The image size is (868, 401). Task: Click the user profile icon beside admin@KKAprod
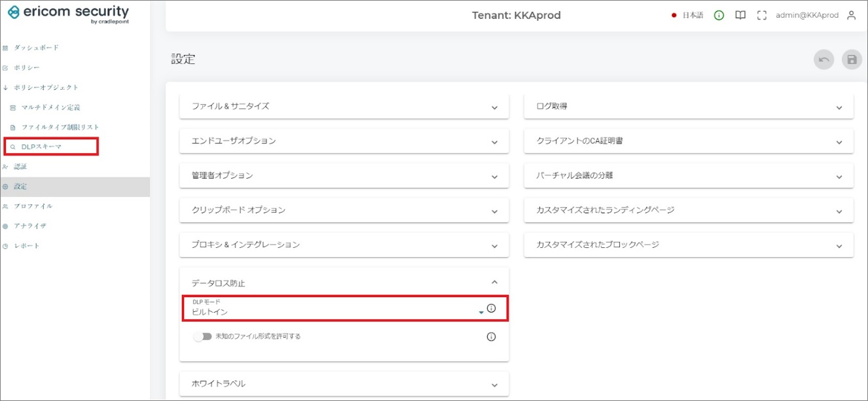851,15
